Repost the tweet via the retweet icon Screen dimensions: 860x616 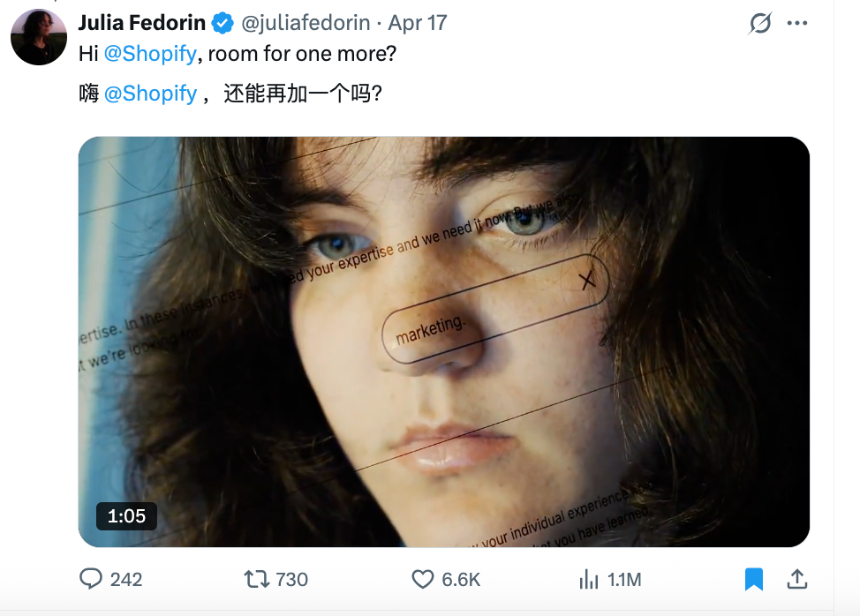(x=257, y=579)
